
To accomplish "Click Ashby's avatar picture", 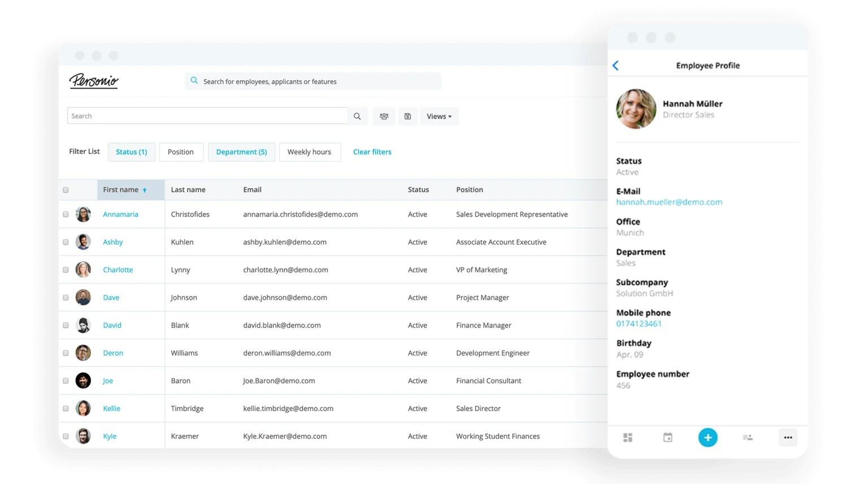I will (83, 242).
